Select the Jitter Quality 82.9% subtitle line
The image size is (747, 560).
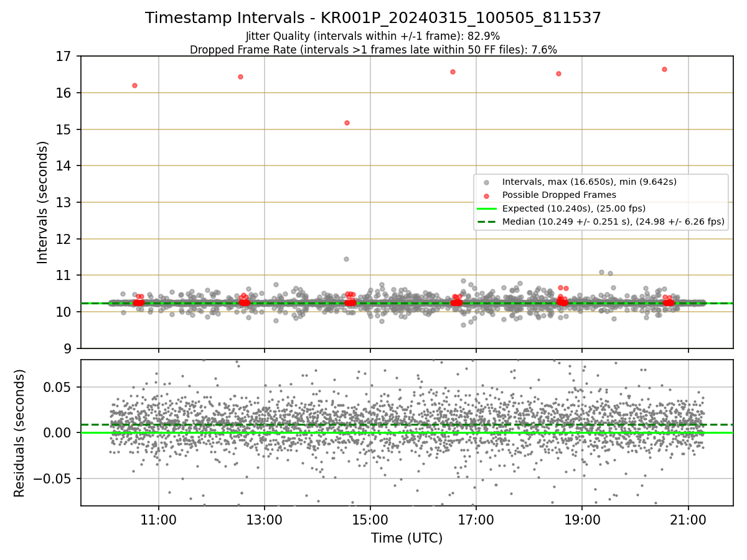click(373, 36)
